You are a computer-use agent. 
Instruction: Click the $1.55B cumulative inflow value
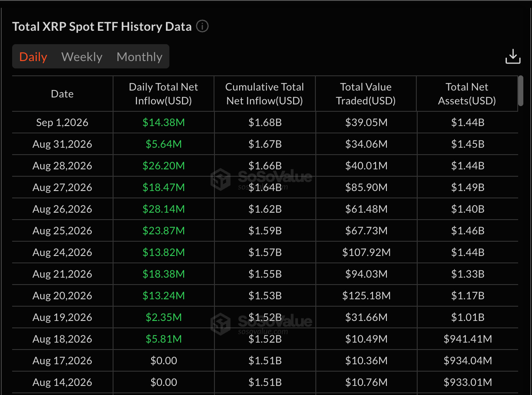click(265, 274)
